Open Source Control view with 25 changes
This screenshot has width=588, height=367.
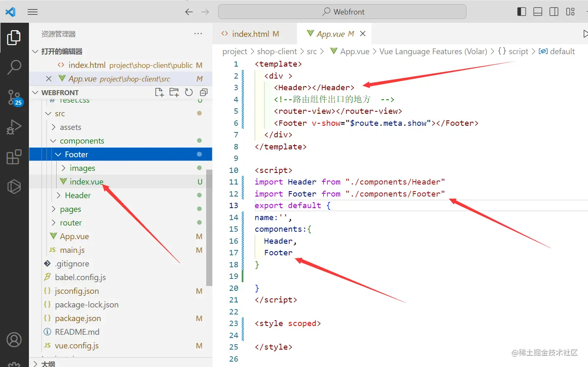pyautogui.click(x=14, y=98)
